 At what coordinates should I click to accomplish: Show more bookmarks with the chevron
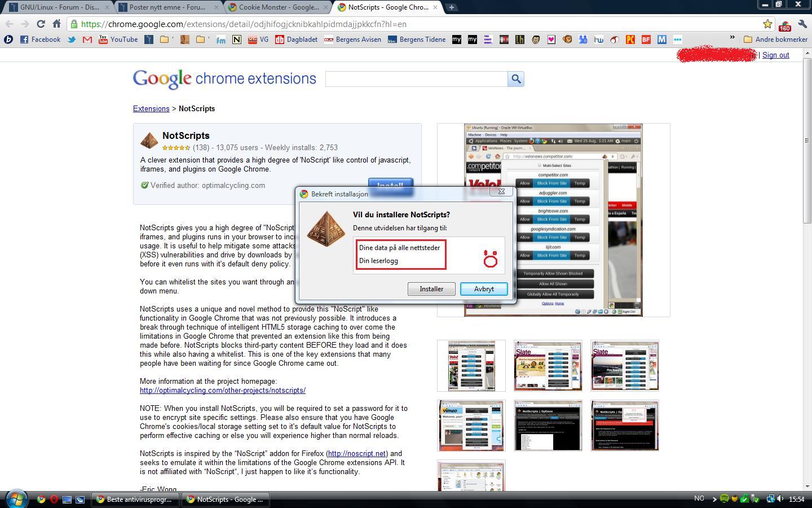[732, 38]
